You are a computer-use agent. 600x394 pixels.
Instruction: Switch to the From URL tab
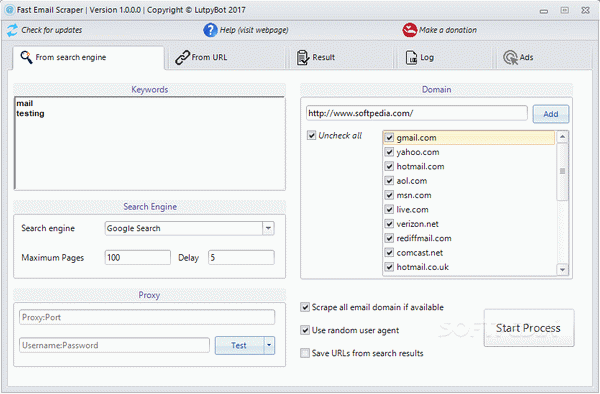(227, 58)
